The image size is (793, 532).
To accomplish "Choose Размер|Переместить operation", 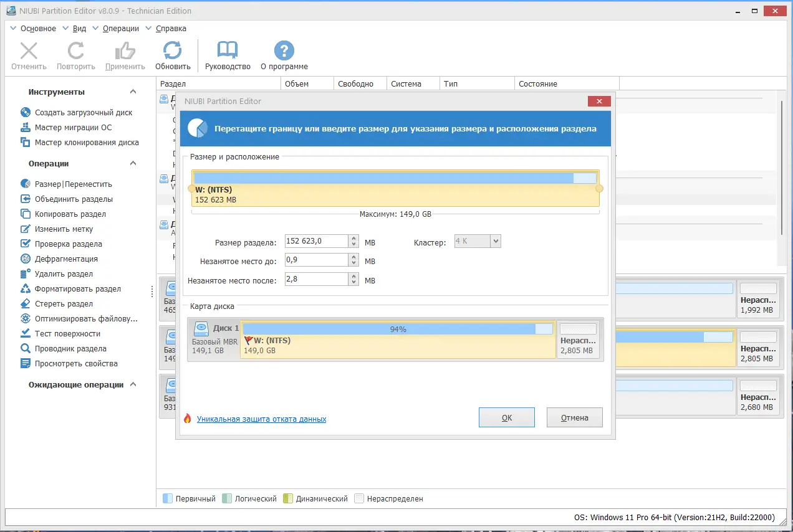I will tap(74, 184).
